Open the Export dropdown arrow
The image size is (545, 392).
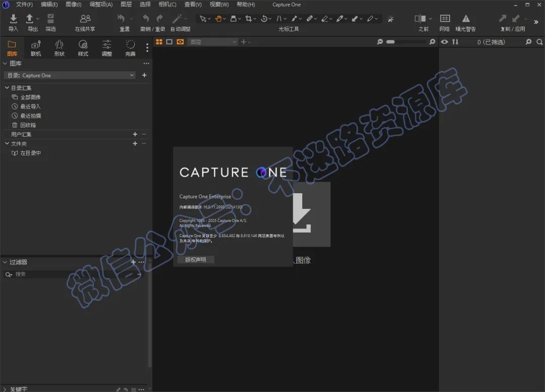[x=37, y=19]
